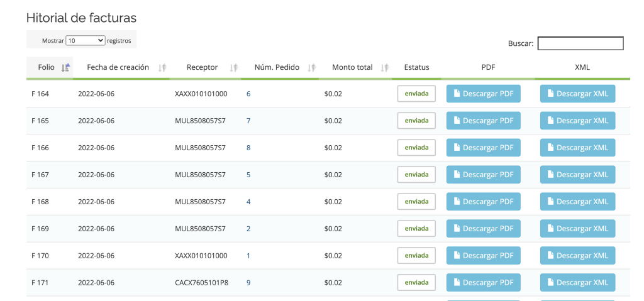
Task: Open order number 4 link
Action: click(x=248, y=202)
